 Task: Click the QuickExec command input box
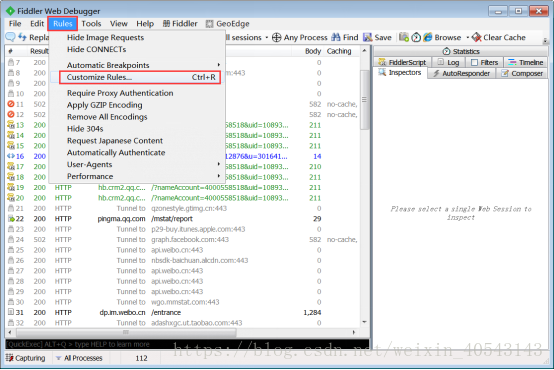pyautogui.click(x=187, y=344)
